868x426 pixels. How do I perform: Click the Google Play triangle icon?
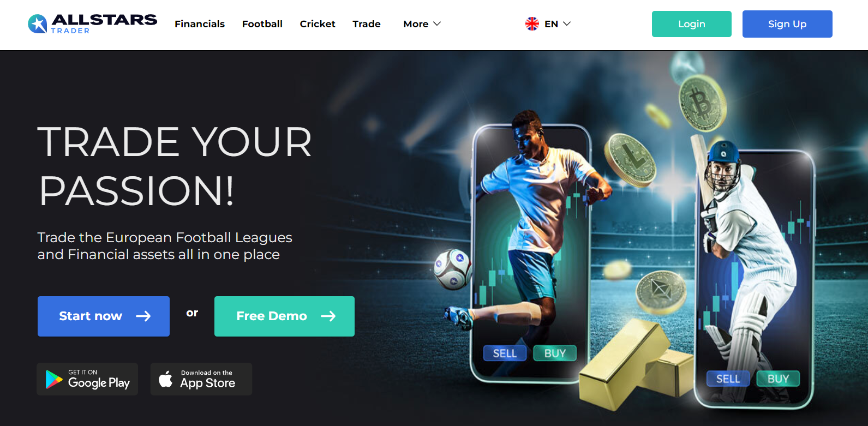pos(53,379)
